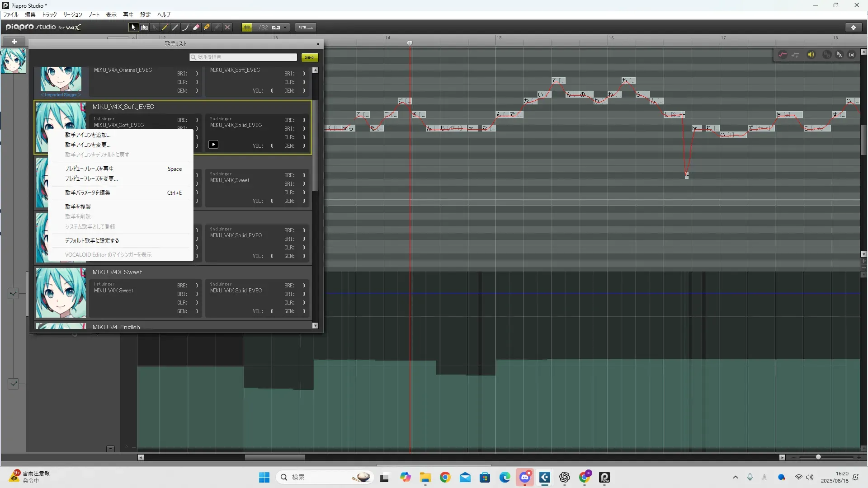The image size is (868, 488).
Task: Toggle the yellow speaker note-sound button
Action: tap(811, 55)
